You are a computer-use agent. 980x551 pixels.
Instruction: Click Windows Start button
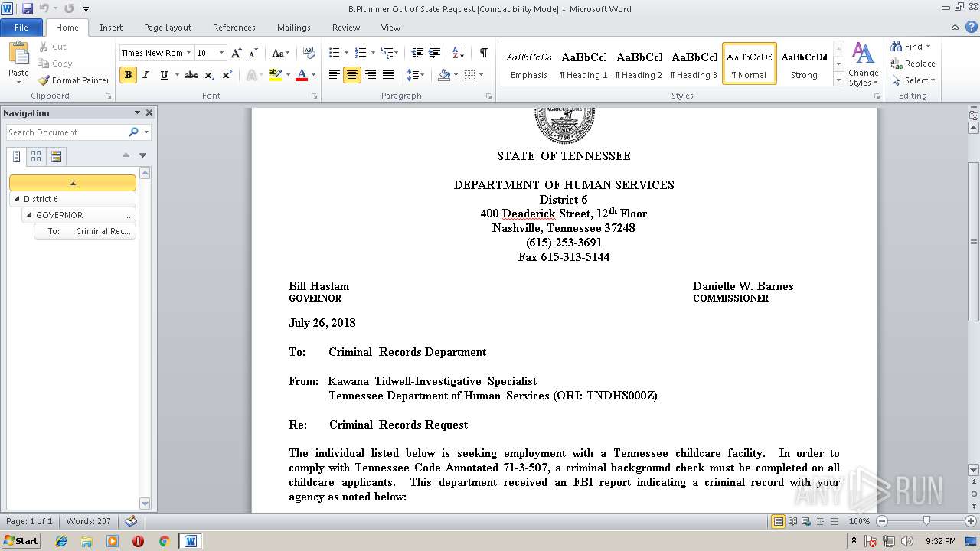pos(21,540)
